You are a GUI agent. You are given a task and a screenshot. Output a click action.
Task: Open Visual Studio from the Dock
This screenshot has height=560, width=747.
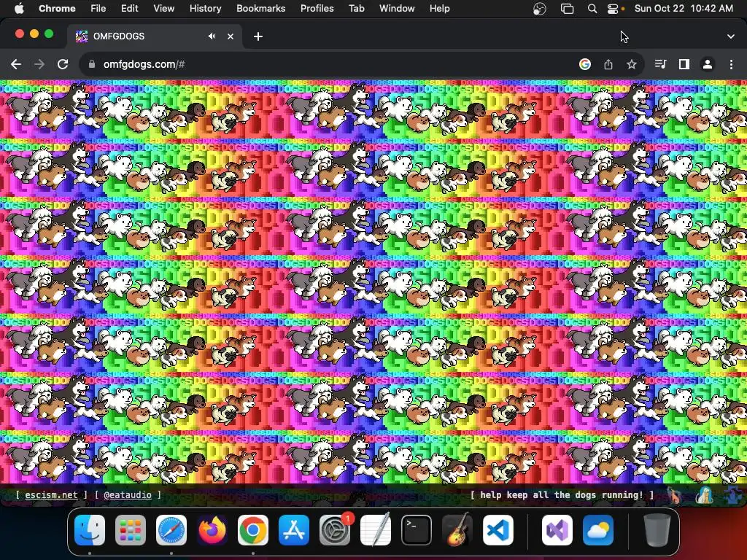tap(557, 530)
